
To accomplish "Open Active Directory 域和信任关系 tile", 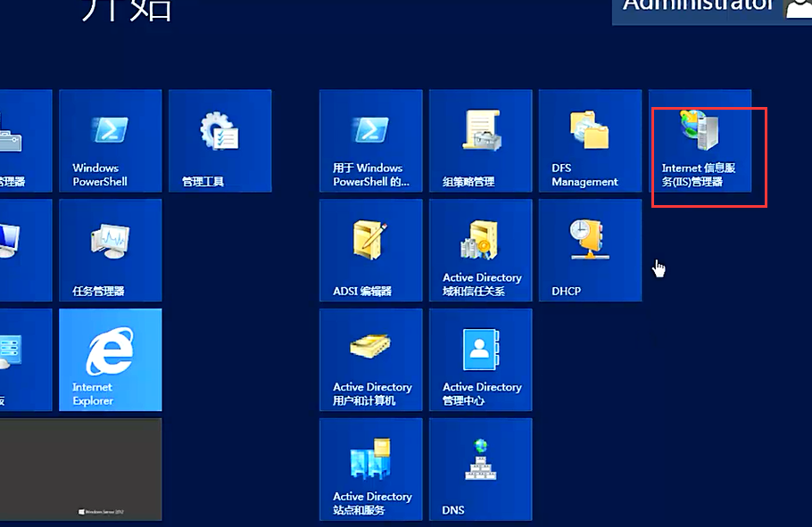I will [481, 250].
